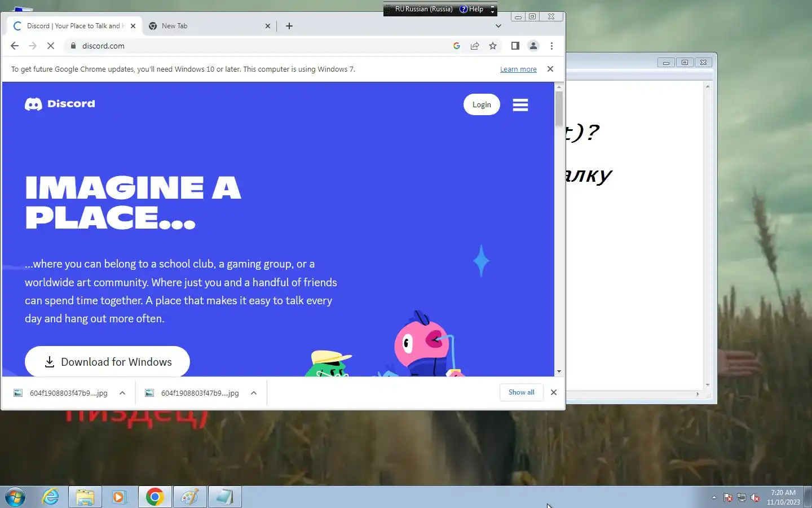Close the New Tab tab
812x508 pixels.
click(x=268, y=26)
